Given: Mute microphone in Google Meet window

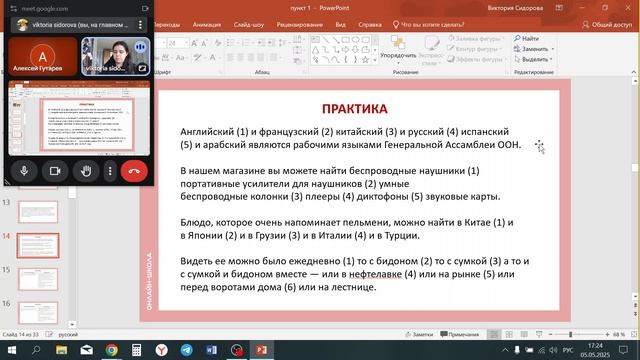Looking at the screenshot, I should tap(24, 171).
